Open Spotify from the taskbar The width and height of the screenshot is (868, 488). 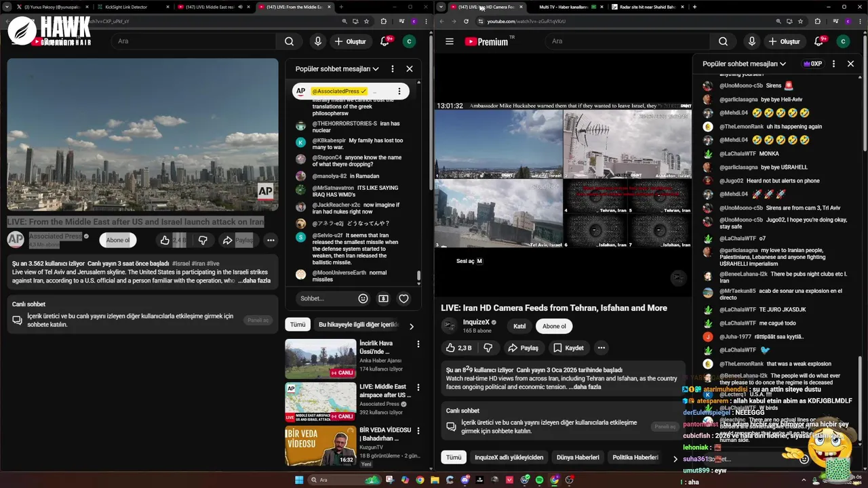pyautogui.click(x=540, y=480)
